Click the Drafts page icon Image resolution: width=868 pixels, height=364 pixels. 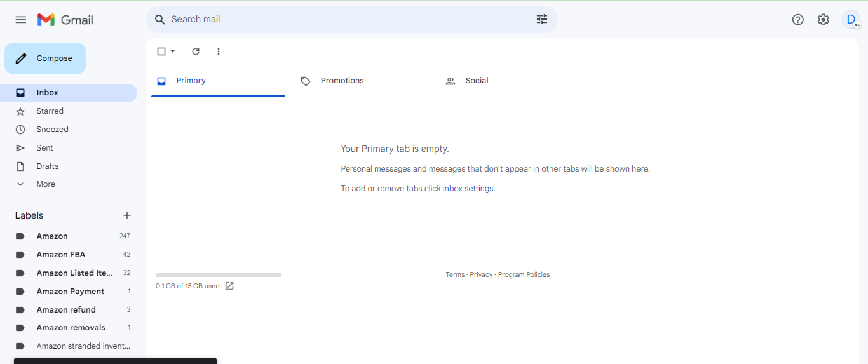[20, 166]
